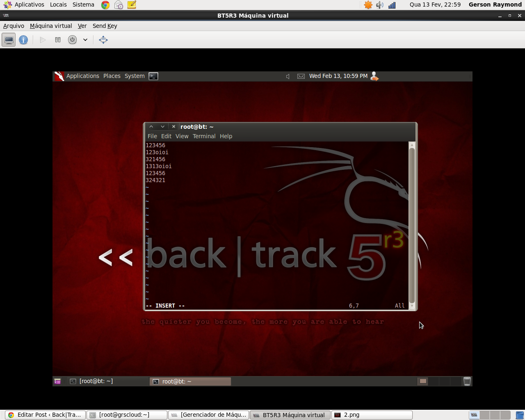This screenshot has height=420, width=525.
Task: Open the network signal indicator
Action: (x=392, y=5)
